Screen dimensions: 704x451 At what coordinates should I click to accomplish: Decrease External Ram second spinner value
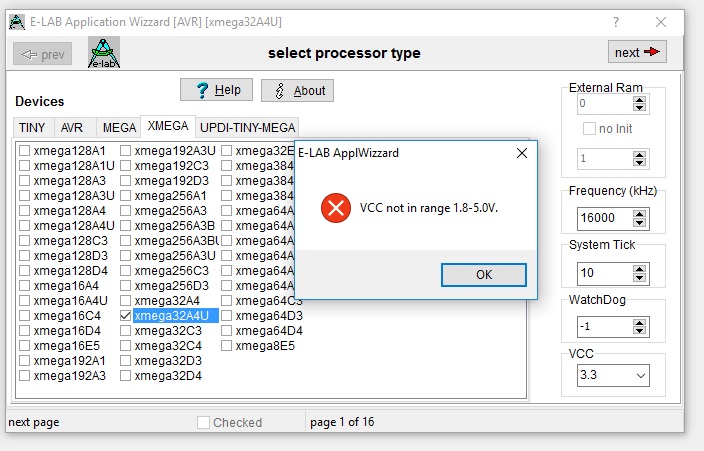pyautogui.click(x=639, y=163)
